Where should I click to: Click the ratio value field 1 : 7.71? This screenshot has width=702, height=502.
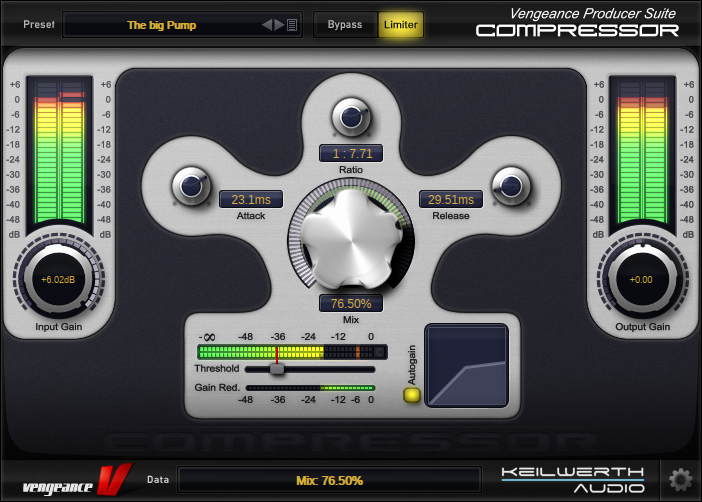pyautogui.click(x=351, y=153)
